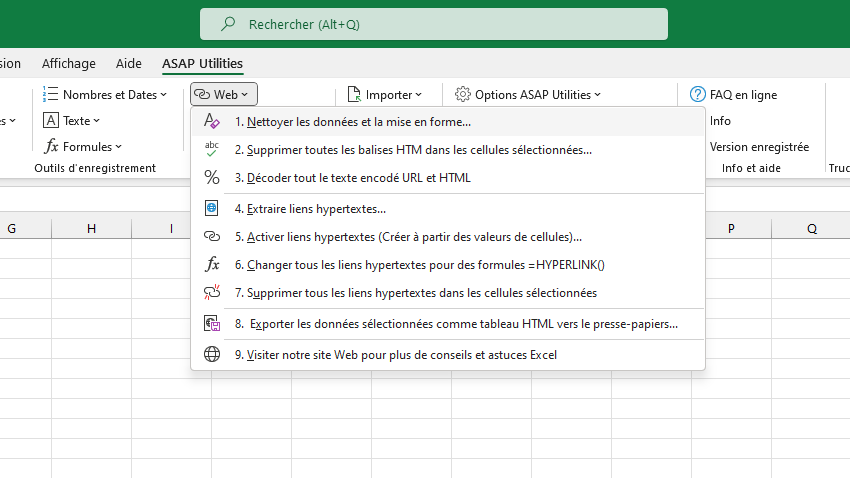Click the Info et aide group label
Screen dimensions: 850x478
(751, 168)
